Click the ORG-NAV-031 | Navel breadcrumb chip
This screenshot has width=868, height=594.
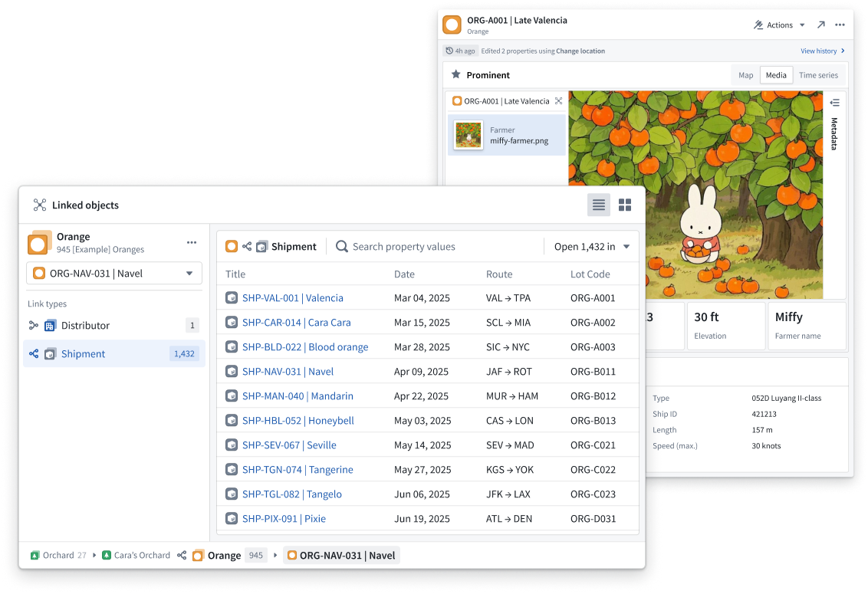[341, 555]
